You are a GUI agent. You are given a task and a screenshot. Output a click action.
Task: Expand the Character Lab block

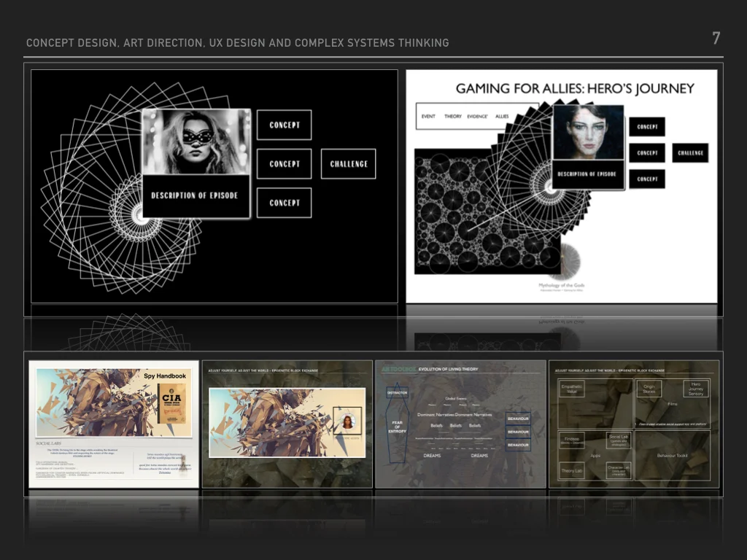[x=619, y=470]
